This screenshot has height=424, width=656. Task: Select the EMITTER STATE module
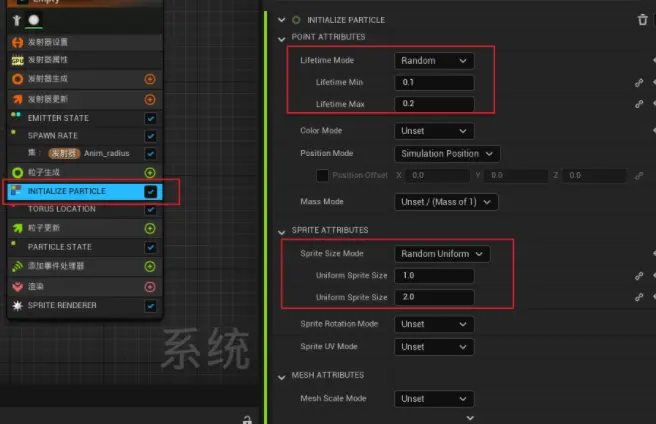(x=85, y=118)
